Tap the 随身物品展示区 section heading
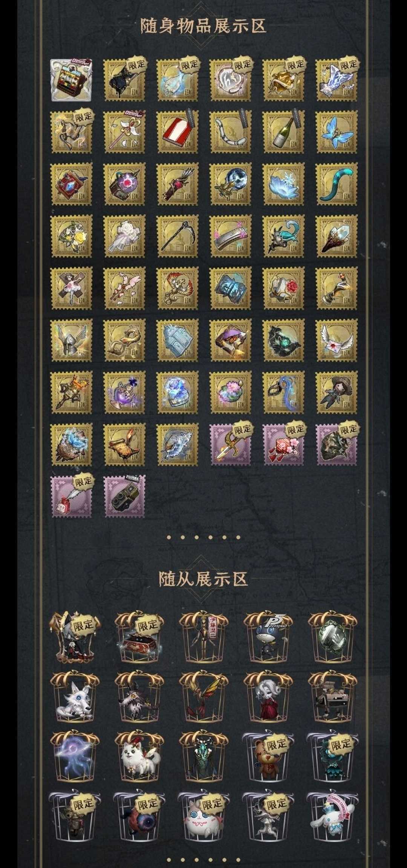Screen dimensions: 407x868 point(203,26)
